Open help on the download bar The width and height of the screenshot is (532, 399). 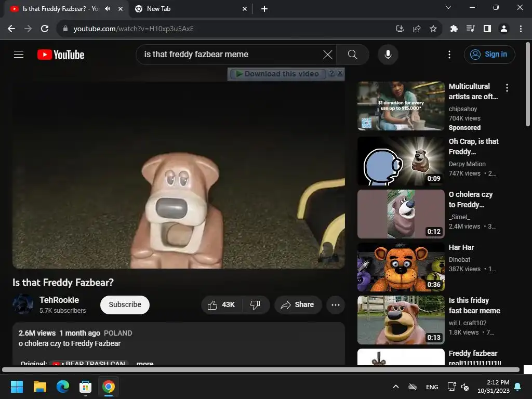coord(332,73)
